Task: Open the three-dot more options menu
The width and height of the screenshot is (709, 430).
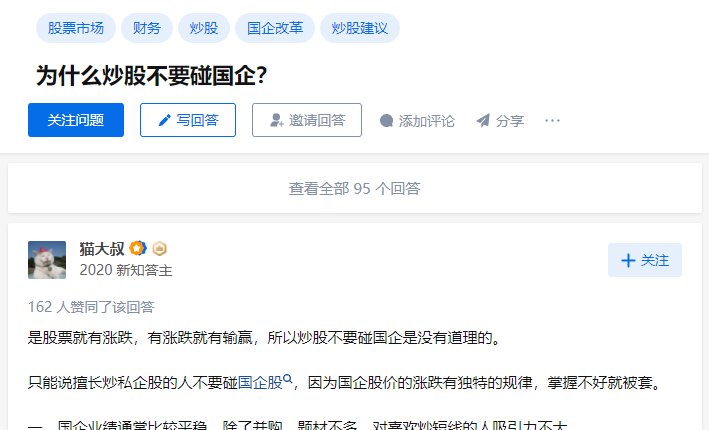Action: (553, 121)
